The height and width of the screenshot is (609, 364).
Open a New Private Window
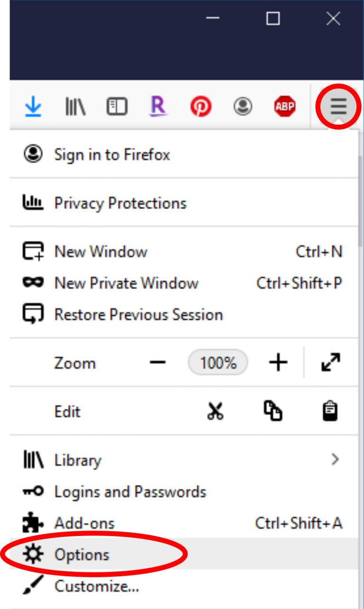pos(126,283)
